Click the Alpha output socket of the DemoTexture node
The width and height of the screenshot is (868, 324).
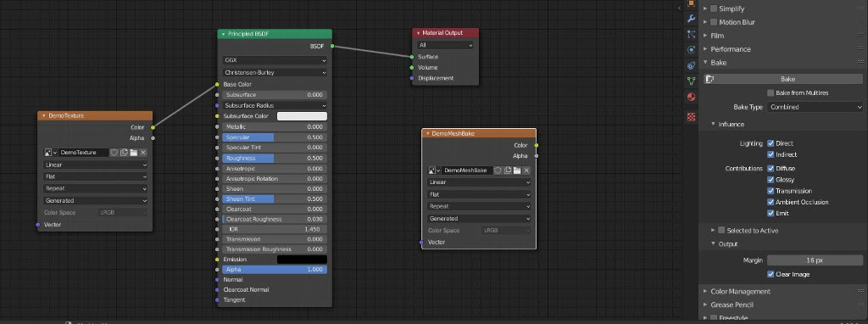click(x=153, y=138)
